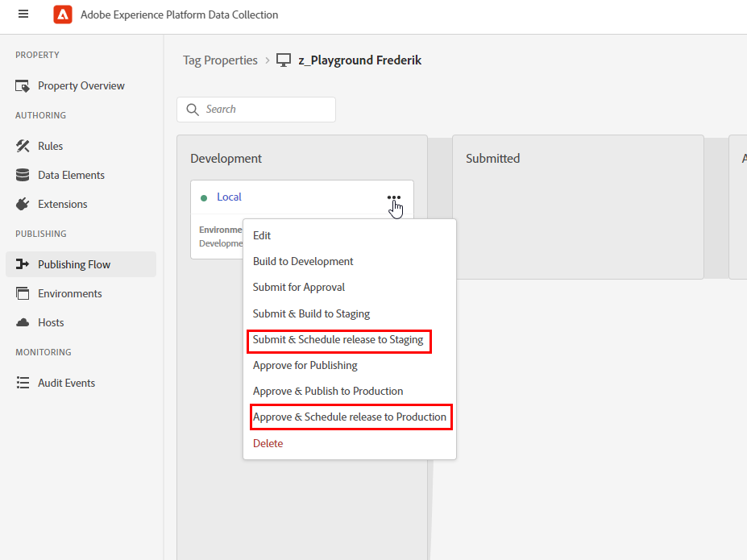Click the Hosts cloud icon
747x560 pixels.
pos(23,322)
